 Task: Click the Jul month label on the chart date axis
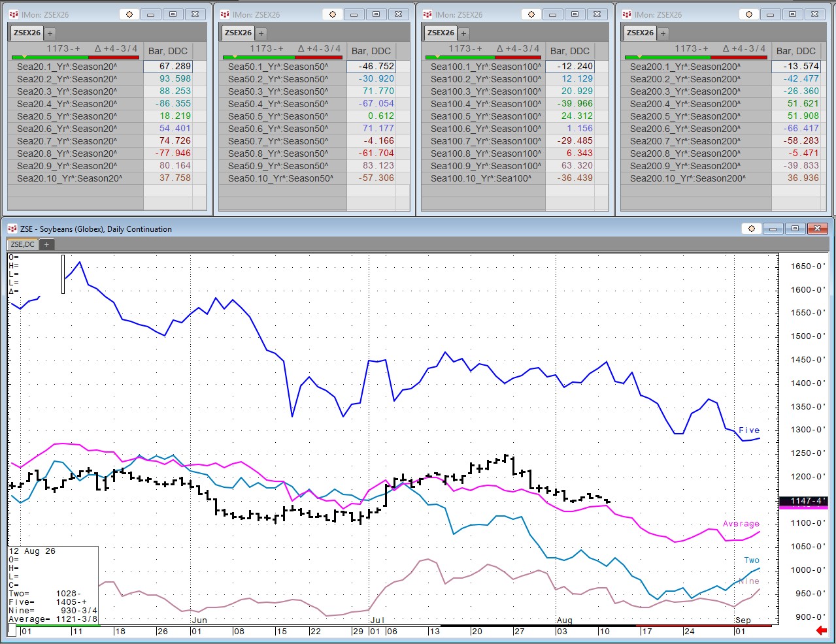pyautogui.click(x=377, y=620)
